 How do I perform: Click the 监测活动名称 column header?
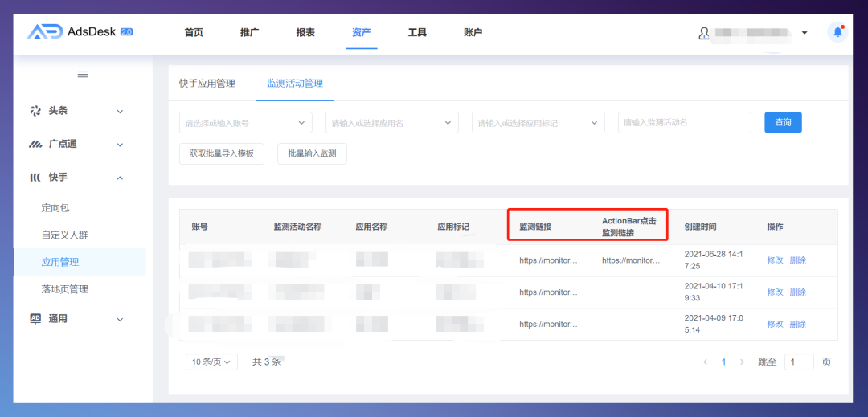click(298, 227)
